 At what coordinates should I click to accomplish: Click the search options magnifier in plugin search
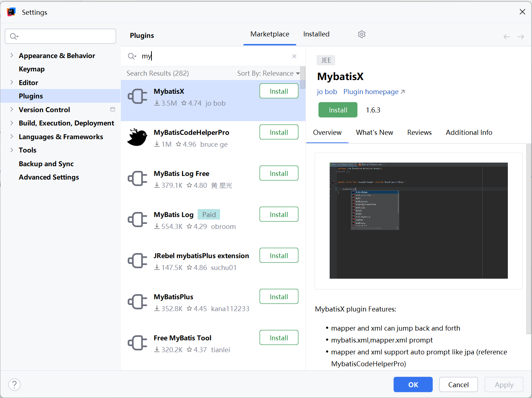coord(132,56)
